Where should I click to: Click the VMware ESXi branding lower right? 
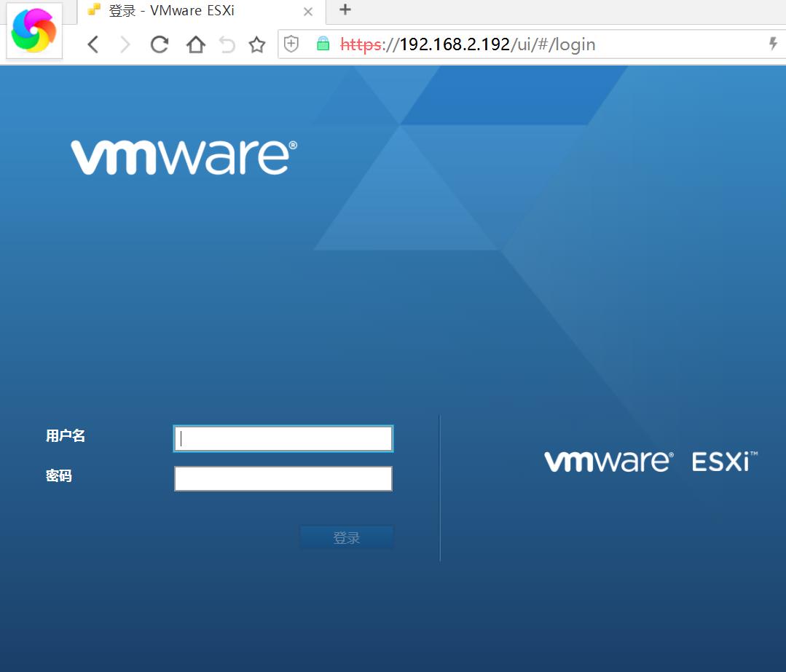pos(649,461)
